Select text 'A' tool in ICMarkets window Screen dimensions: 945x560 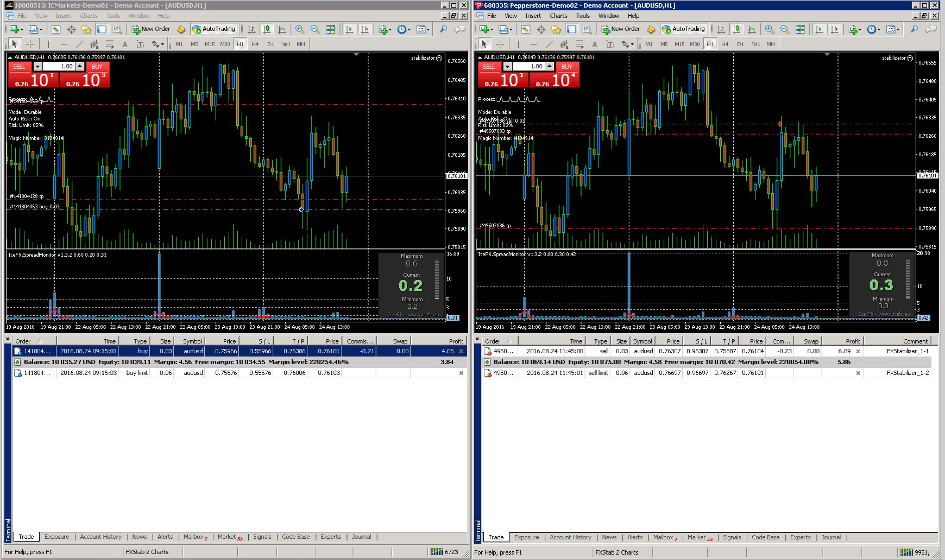point(125,44)
